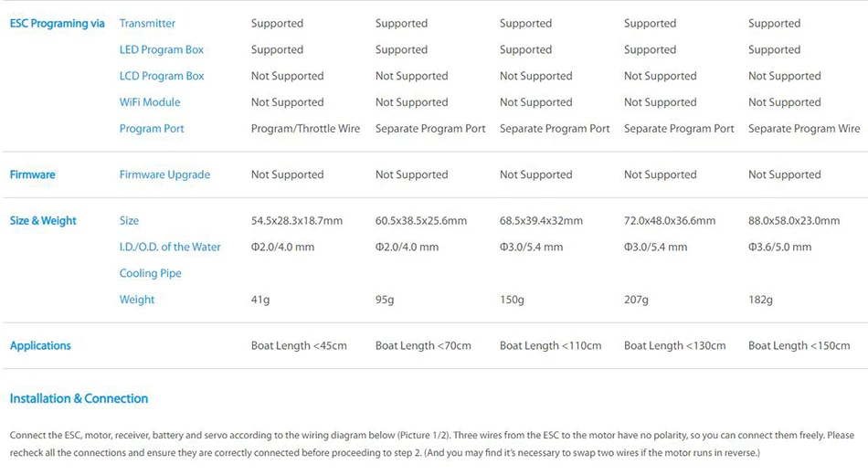
Task: Select Boat Length <150cm cell
Action: pyautogui.click(x=799, y=346)
